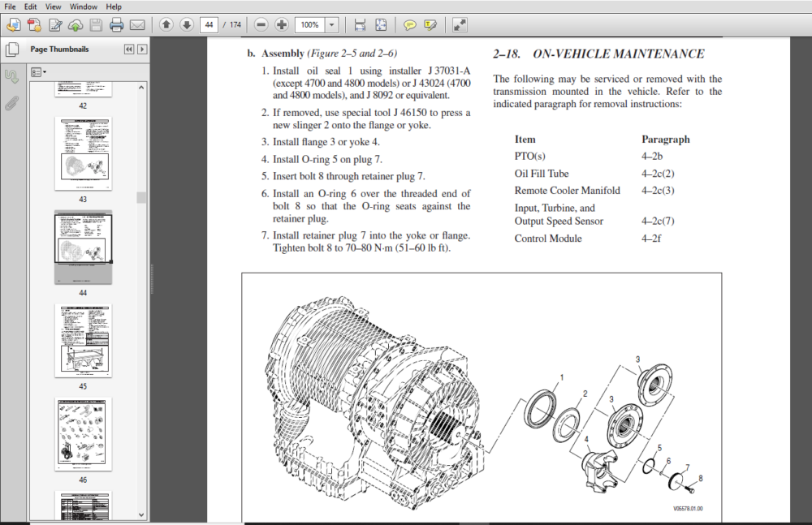
Task: Click paragraph reference '4–2f'
Action: (x=651, y=239)
